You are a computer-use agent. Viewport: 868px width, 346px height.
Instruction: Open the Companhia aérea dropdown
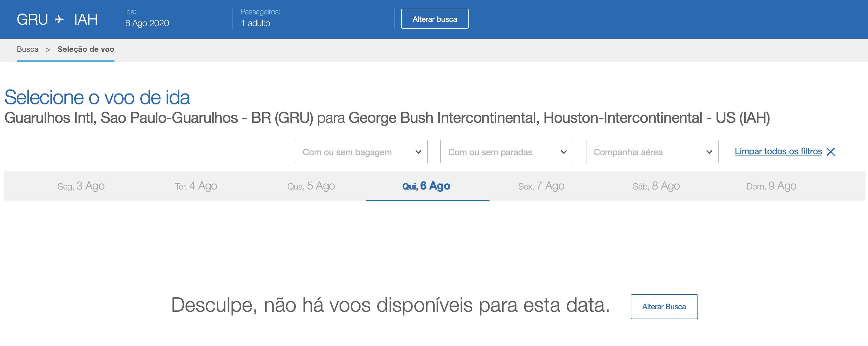tap(652, 151)
